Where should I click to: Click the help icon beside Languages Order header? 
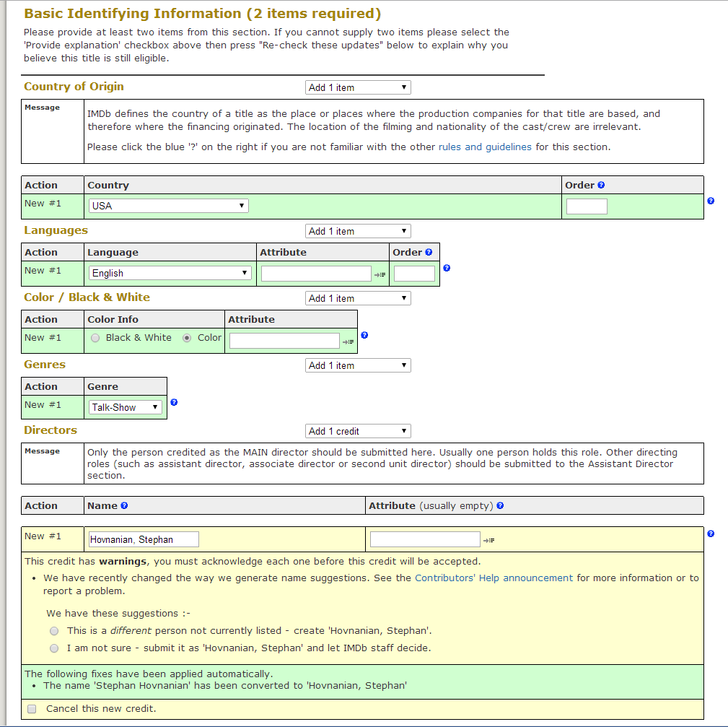429,253
